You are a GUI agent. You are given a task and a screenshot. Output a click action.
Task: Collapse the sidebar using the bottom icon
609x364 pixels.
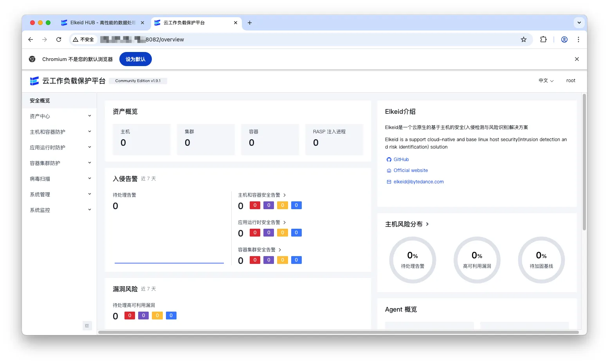(87, 326)
